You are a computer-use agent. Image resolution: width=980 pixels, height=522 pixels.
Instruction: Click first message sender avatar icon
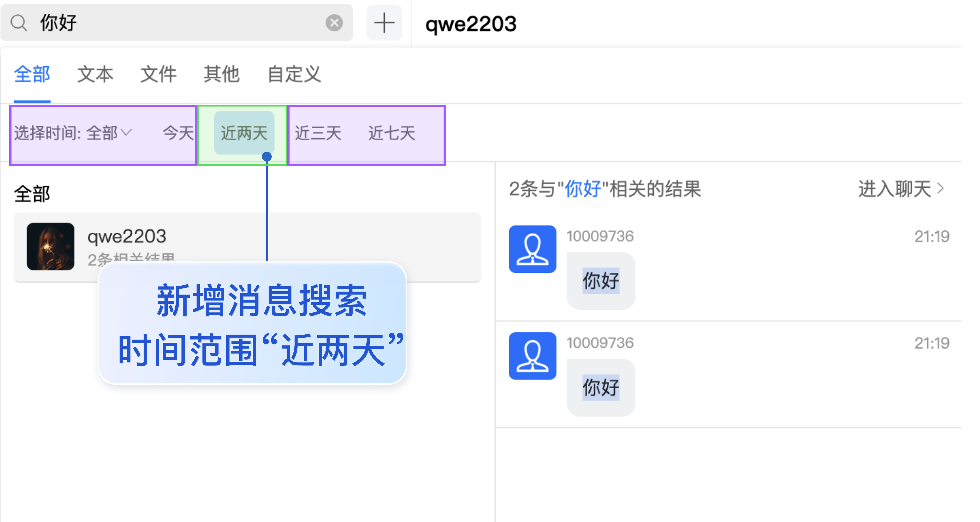tap(532, 249)
